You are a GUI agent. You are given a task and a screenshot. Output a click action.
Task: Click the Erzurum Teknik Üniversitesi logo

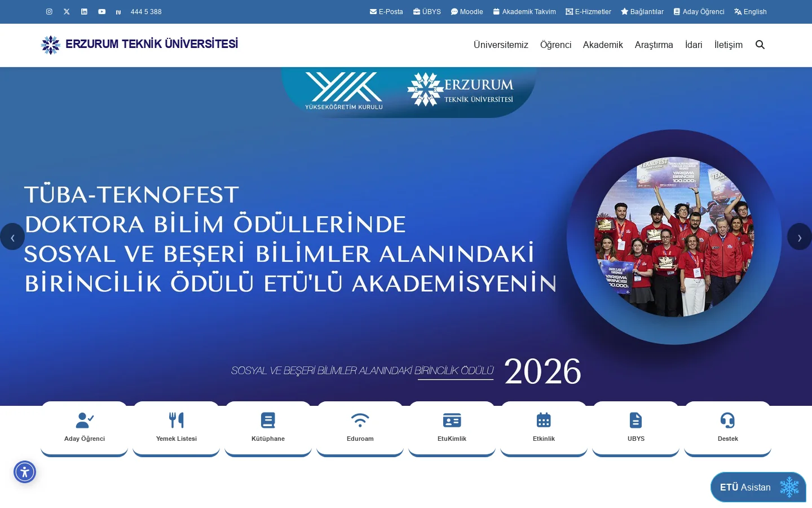[139, 45]
